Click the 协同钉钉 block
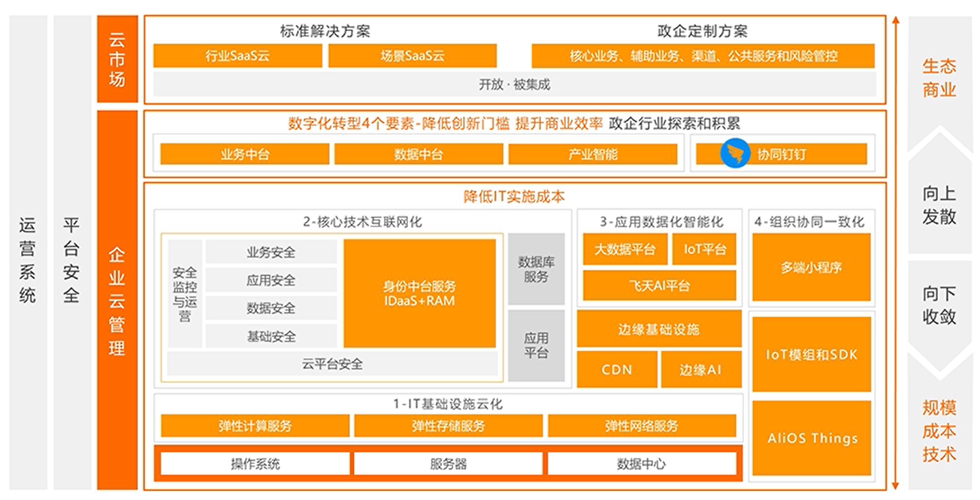 (782, 154)
